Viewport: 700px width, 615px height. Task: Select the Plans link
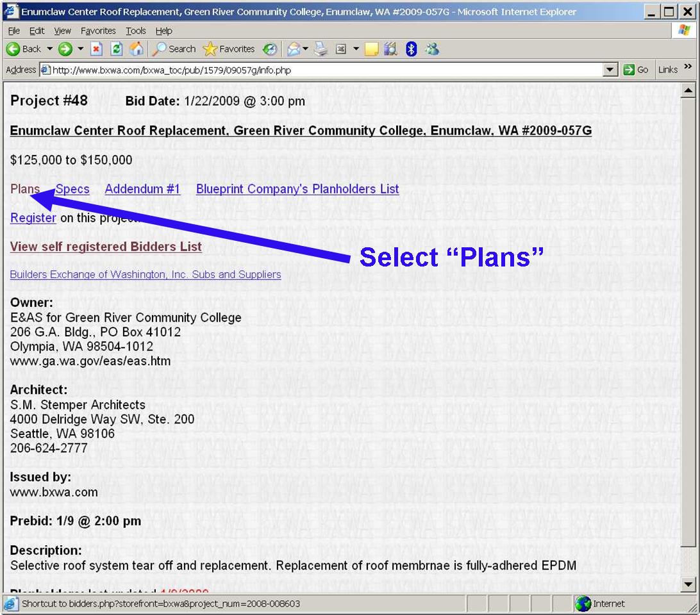tap(25, 189)
